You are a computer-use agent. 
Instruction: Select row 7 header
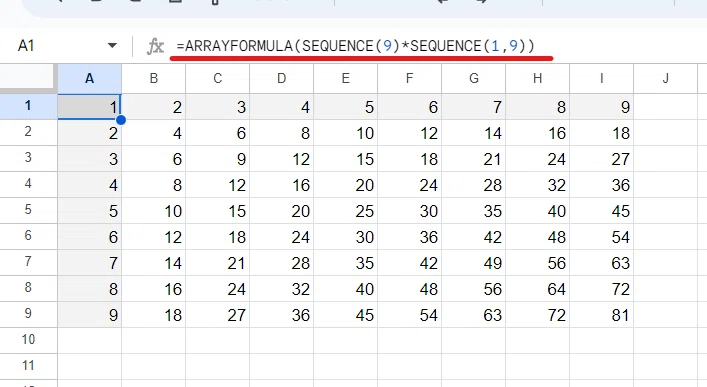(x=28, y=263)
